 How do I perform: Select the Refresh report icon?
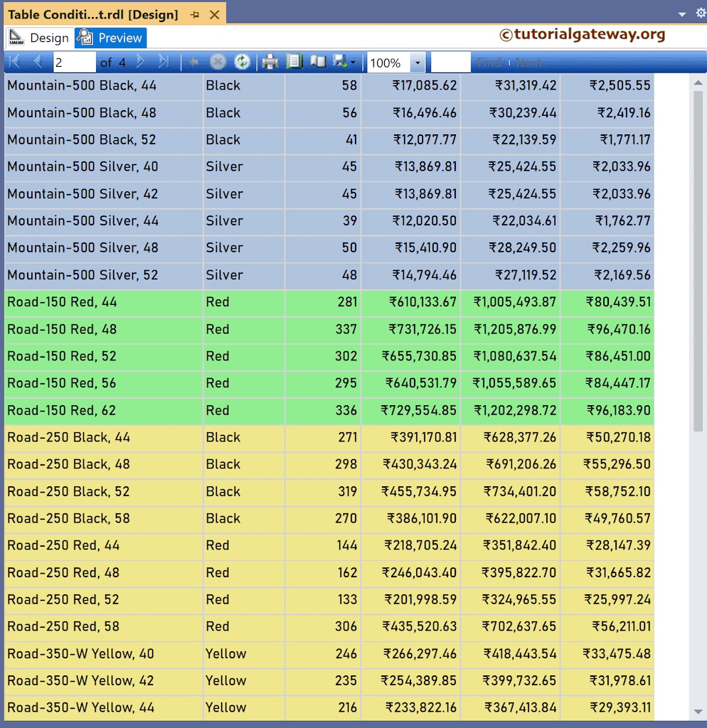[242, 62]
